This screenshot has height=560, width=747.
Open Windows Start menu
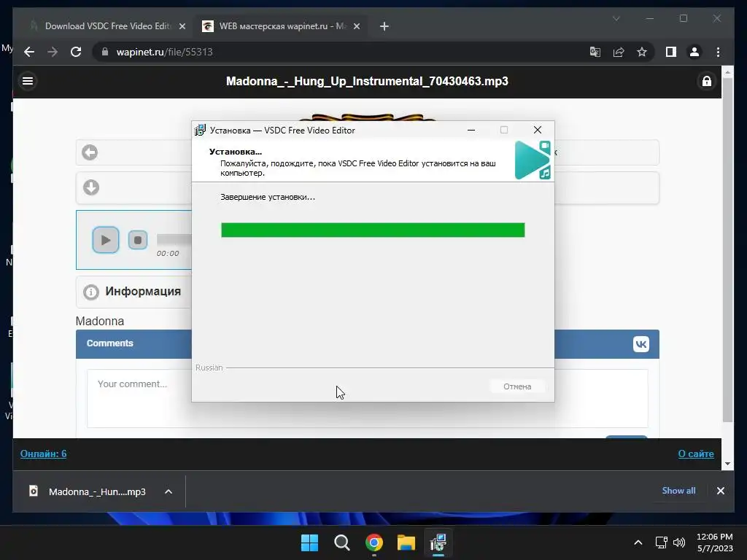tap(309, 542)
